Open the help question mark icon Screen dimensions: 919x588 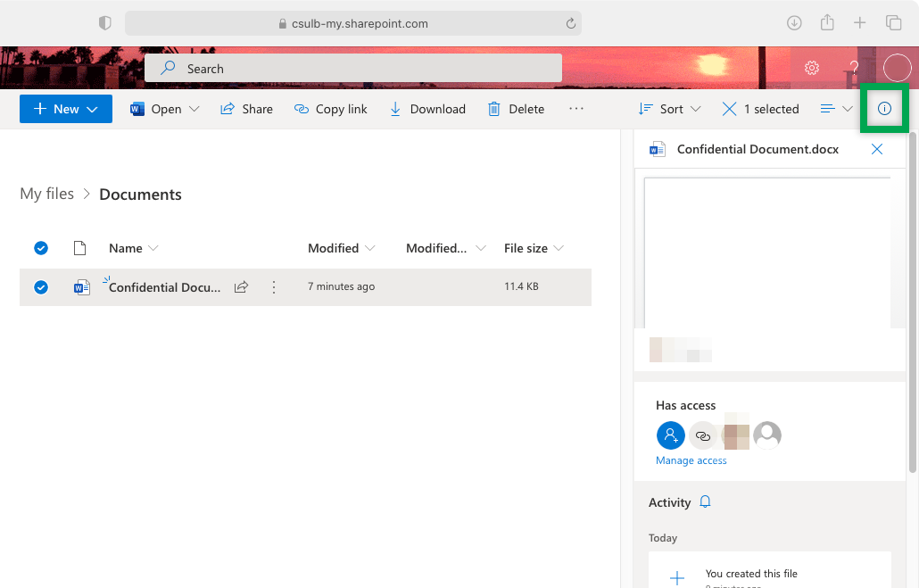coord(854,68)
